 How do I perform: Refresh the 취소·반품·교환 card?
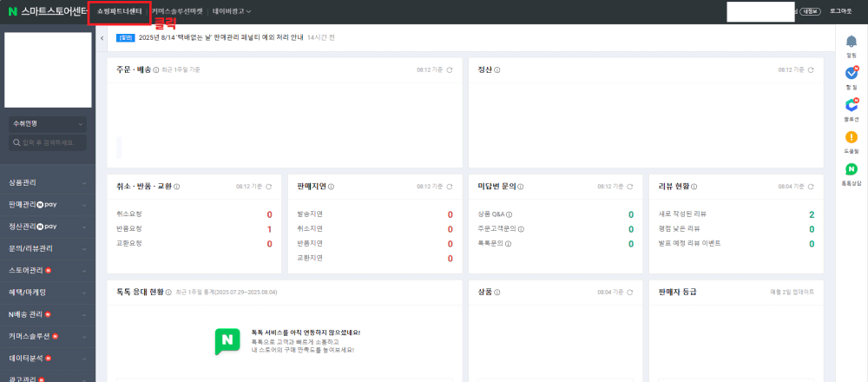(269, 188)
